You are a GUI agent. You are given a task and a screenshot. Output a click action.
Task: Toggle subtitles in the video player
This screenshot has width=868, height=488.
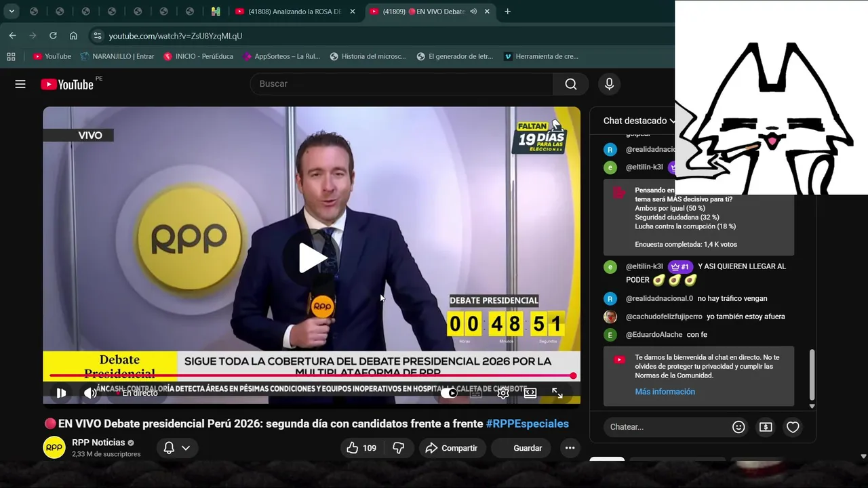point(476,392)
